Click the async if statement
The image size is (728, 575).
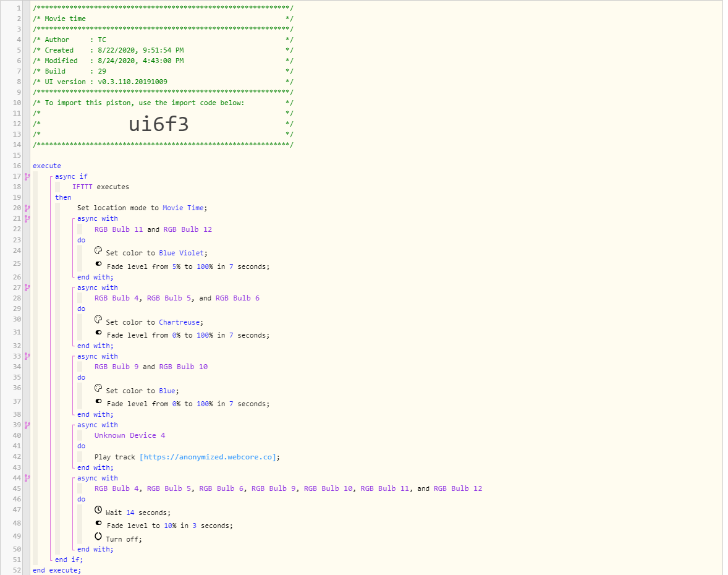tap(71, 176)
